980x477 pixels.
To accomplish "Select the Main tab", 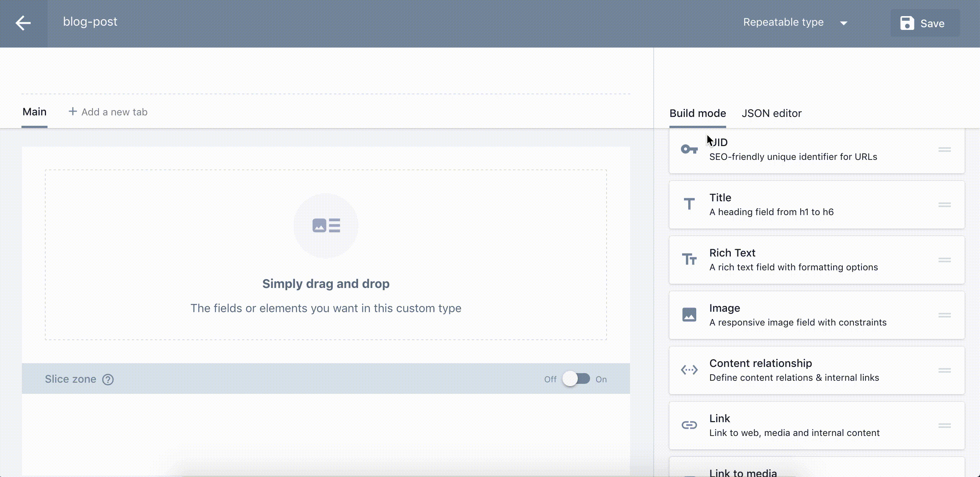I will 35,112.
